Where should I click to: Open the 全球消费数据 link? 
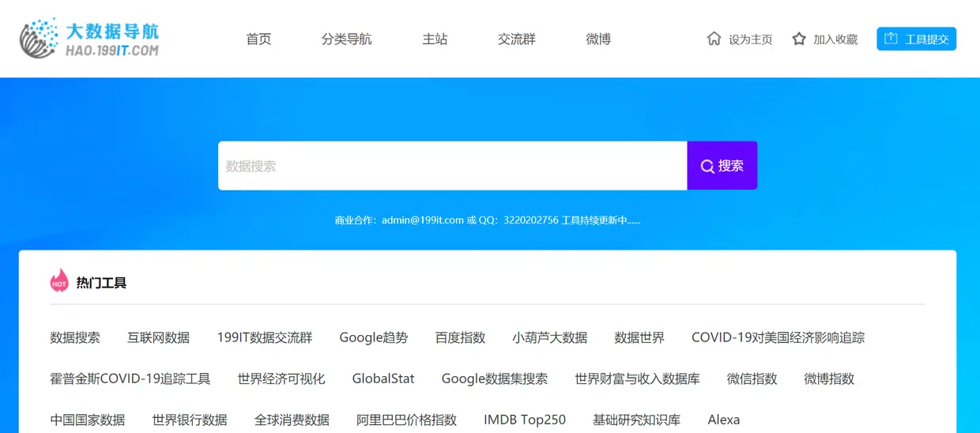[292, 420]
